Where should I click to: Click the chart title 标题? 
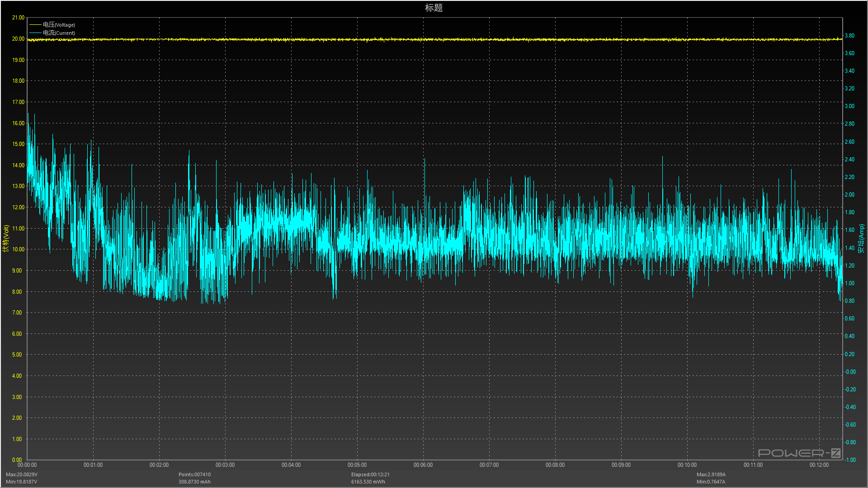(434, 8)
